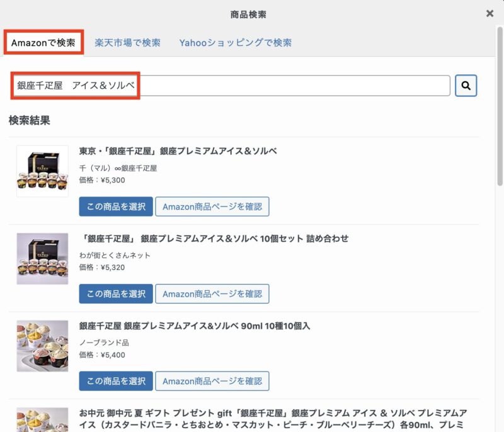Focus the product search input field
Viewport: 504px width, 432px height.
coord(231,86)
